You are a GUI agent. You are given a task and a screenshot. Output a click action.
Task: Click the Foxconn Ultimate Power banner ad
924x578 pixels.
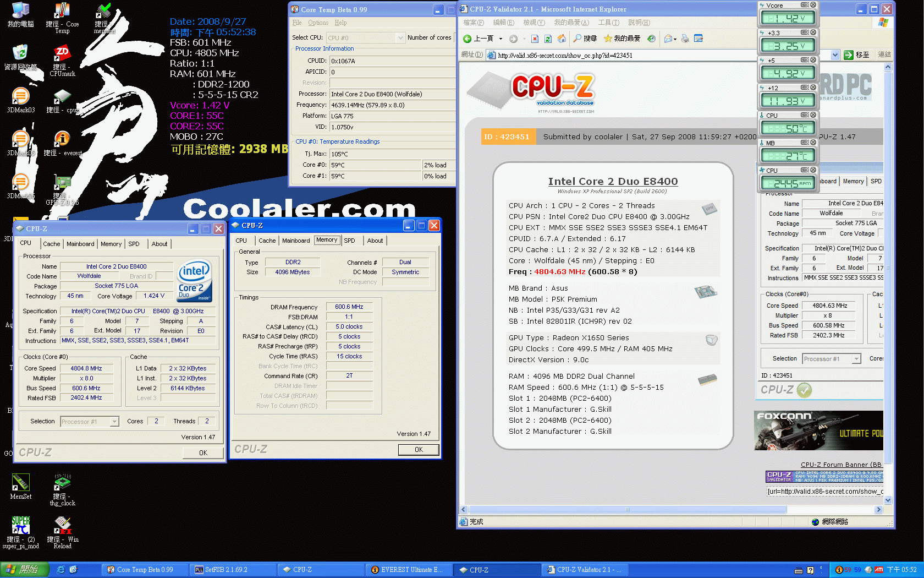click(x=818, y=430)
